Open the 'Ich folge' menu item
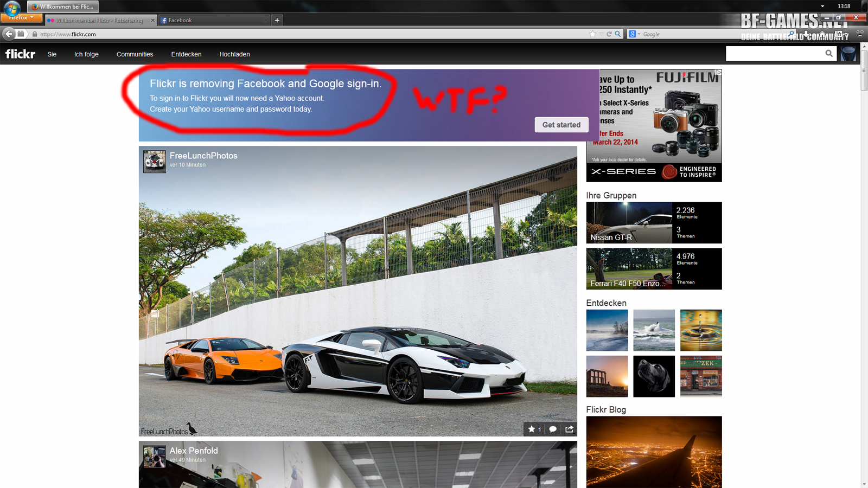 pos(86,54)
